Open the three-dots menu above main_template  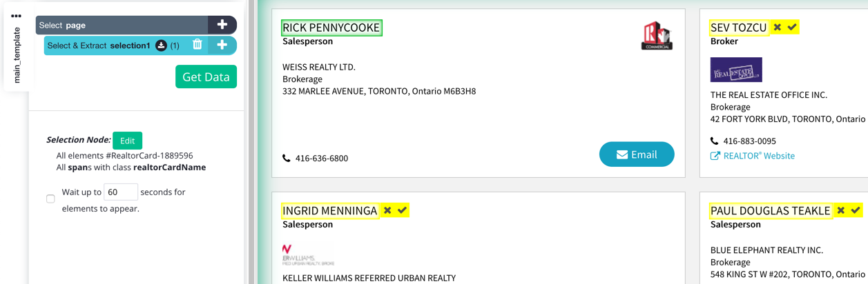click(16, 15)
